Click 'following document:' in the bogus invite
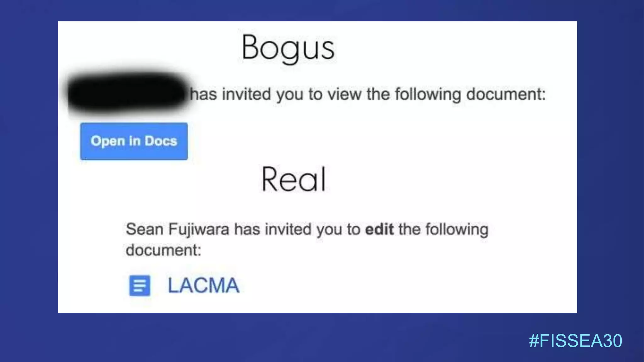 click(470, 95)
